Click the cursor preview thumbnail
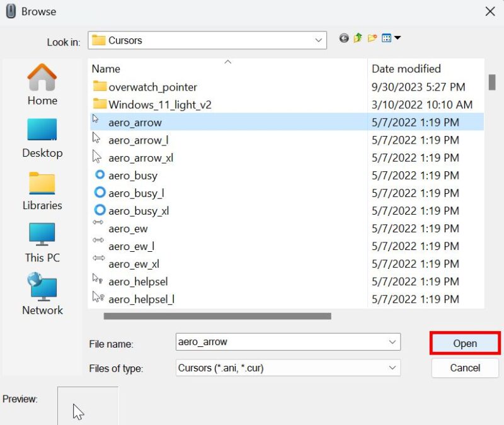Viewport: 504px width, 425px height. tap(87, 406)
